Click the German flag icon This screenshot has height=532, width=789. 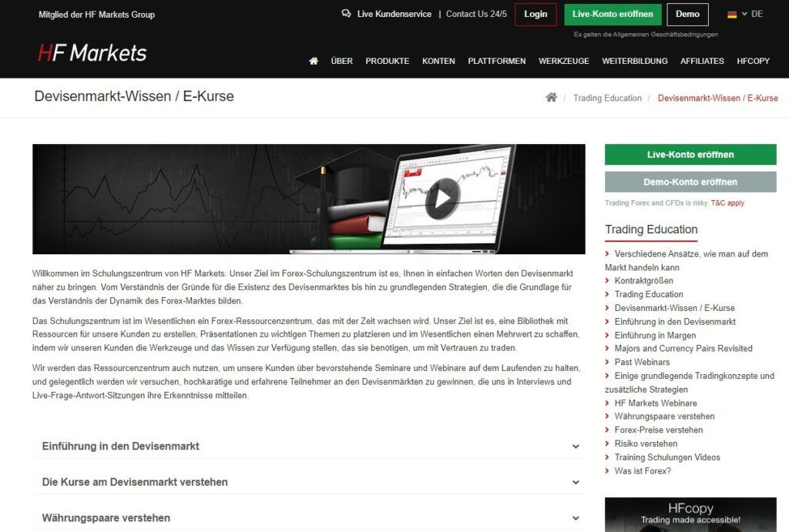coord(732,15)
